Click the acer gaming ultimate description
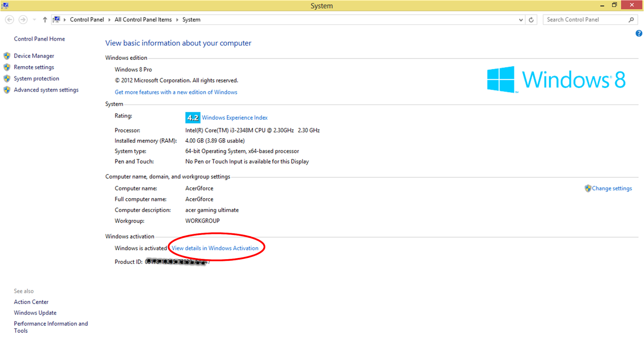 click(212, 210)
